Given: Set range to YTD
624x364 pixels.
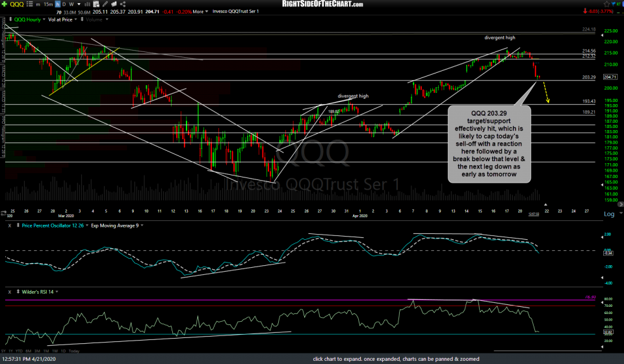Looking at the screenshot, I should 19,351.
